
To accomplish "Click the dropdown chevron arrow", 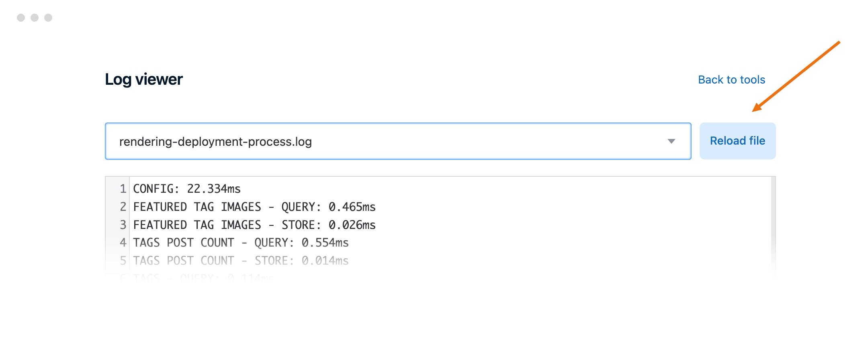I will (x=671, y=141).
